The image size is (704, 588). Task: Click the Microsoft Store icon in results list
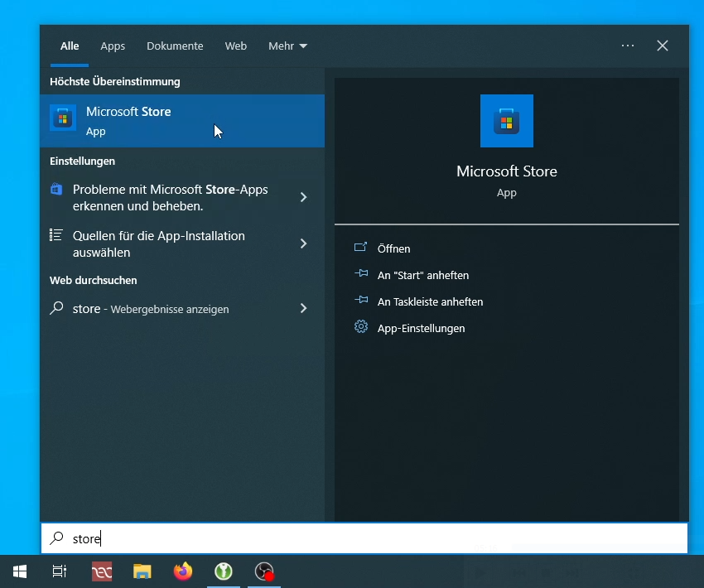click(63, 118)
